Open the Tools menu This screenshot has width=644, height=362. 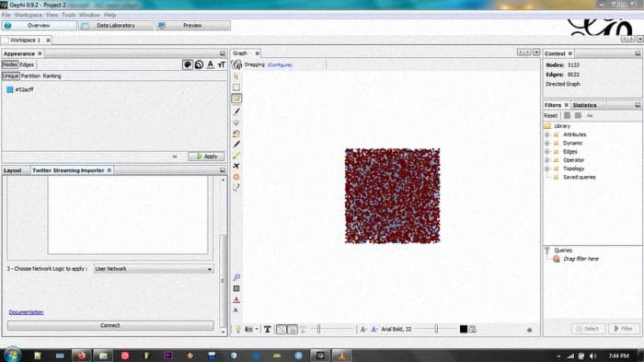click(x=69, y=15)
